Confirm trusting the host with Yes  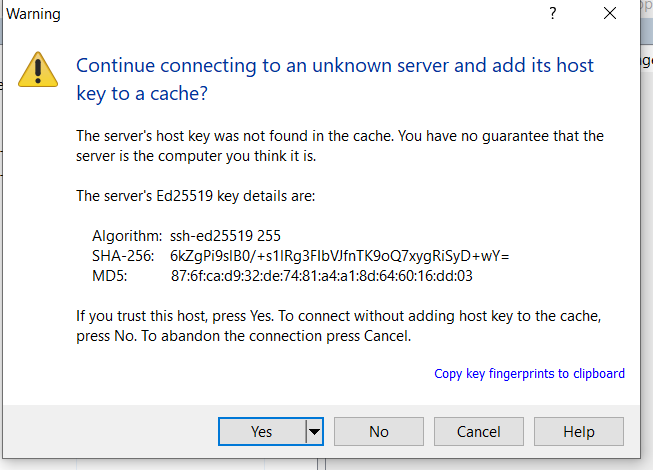[x=262, y=432]
